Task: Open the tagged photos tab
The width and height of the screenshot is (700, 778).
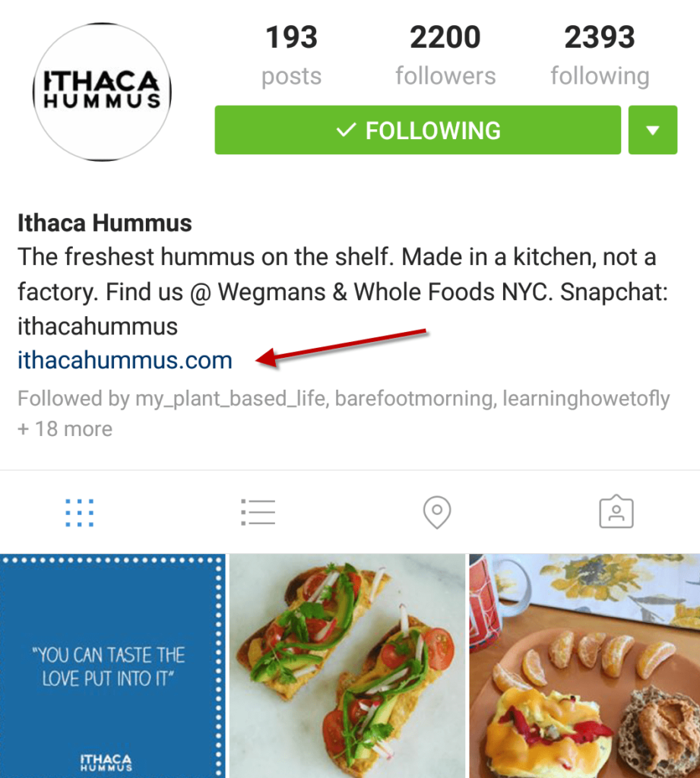Action: coord(616,511)
